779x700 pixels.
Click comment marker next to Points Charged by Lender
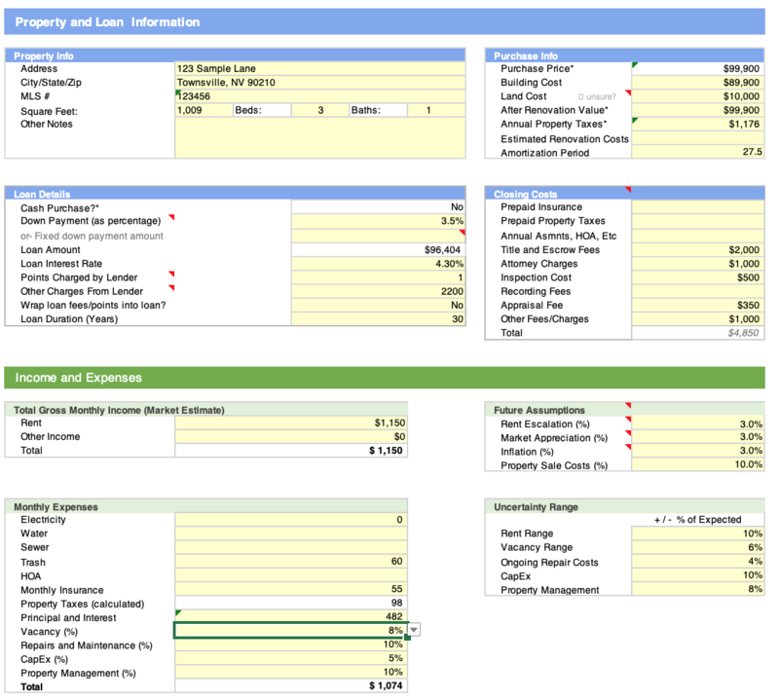click(x=171, y=275)
